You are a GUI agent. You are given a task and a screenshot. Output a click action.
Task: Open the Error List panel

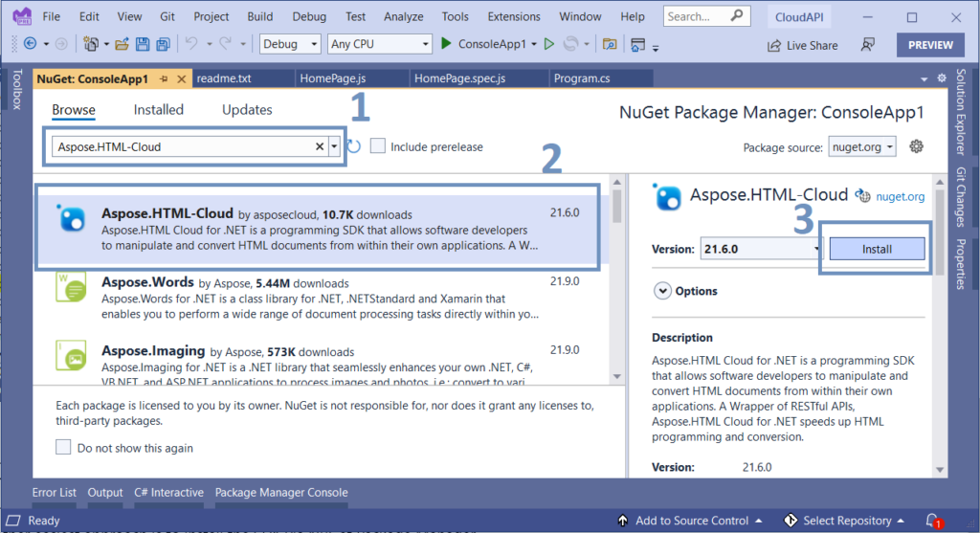[x=55, y=493]
